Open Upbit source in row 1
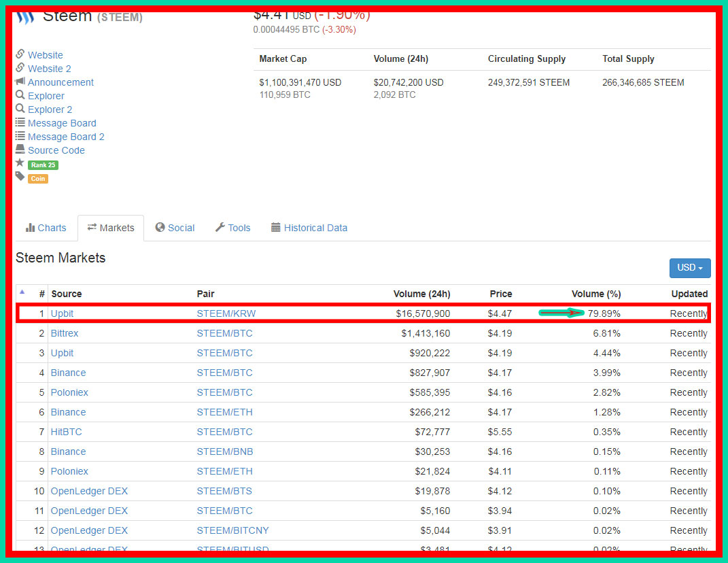728x563 pixels. pos(62,313)
